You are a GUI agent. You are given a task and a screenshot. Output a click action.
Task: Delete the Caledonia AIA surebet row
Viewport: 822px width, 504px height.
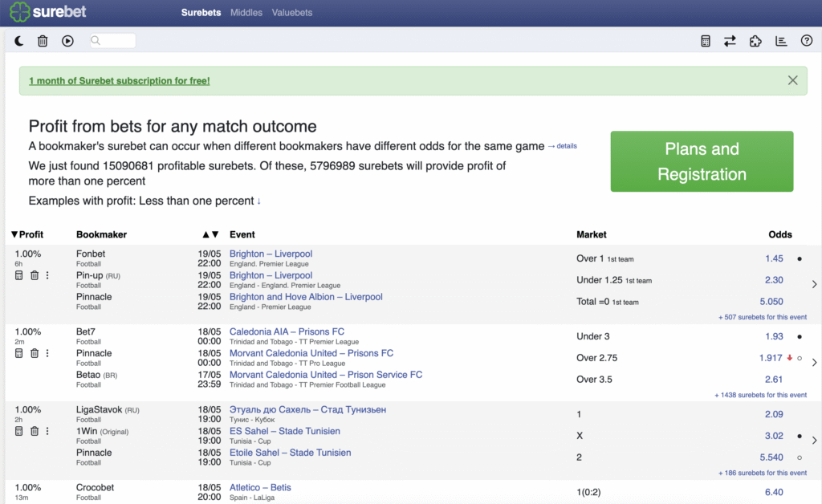click(35, 353)
